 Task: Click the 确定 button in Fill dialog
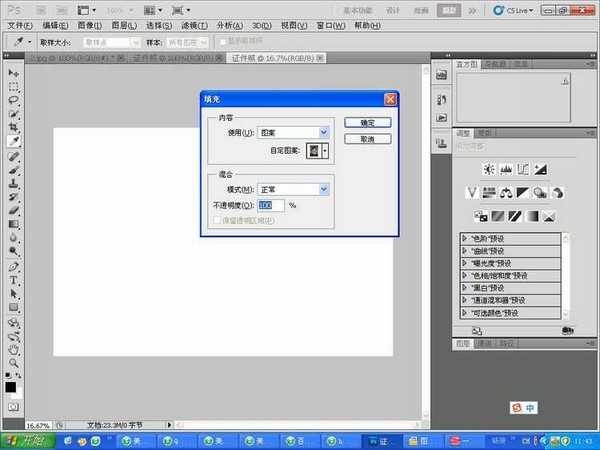(367, 122)
